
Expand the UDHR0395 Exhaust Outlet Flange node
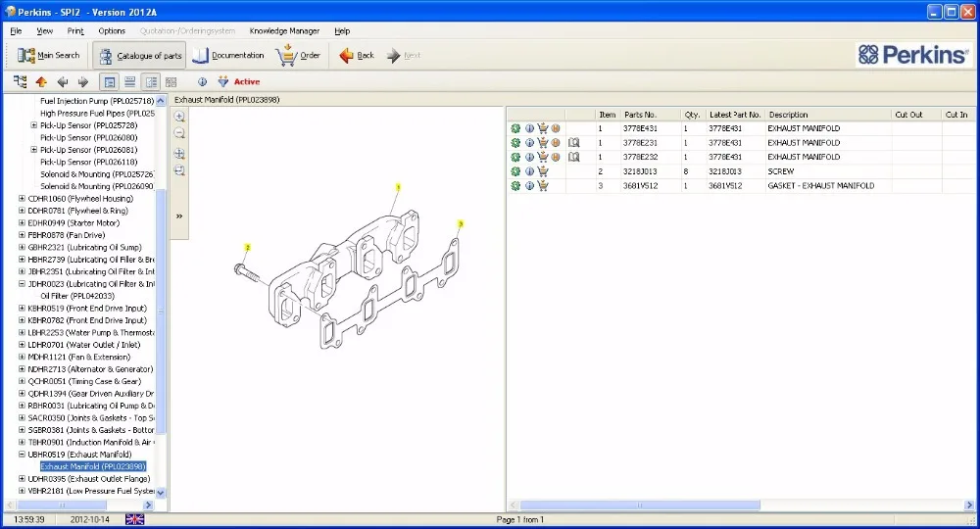(22, 478)
